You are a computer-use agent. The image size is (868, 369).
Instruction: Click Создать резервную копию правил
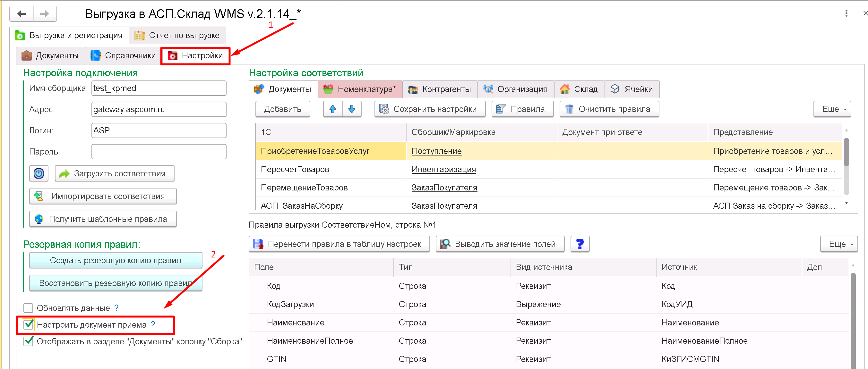(116, 261)
